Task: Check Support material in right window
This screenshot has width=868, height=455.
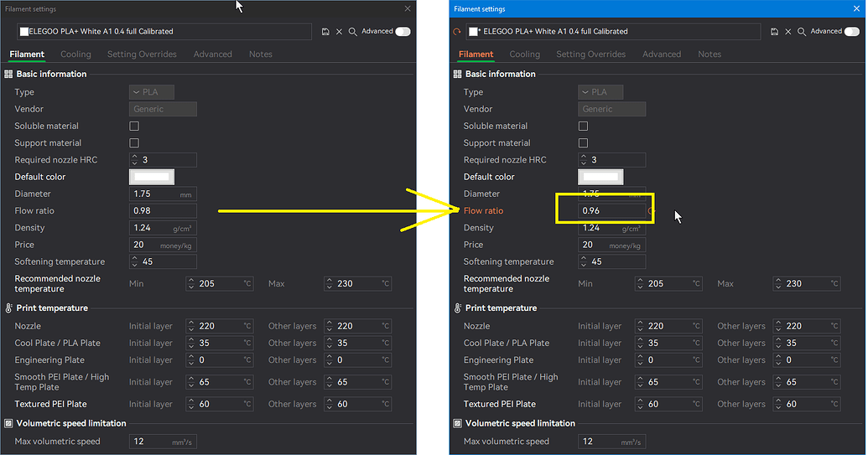Action: (583, 143)
